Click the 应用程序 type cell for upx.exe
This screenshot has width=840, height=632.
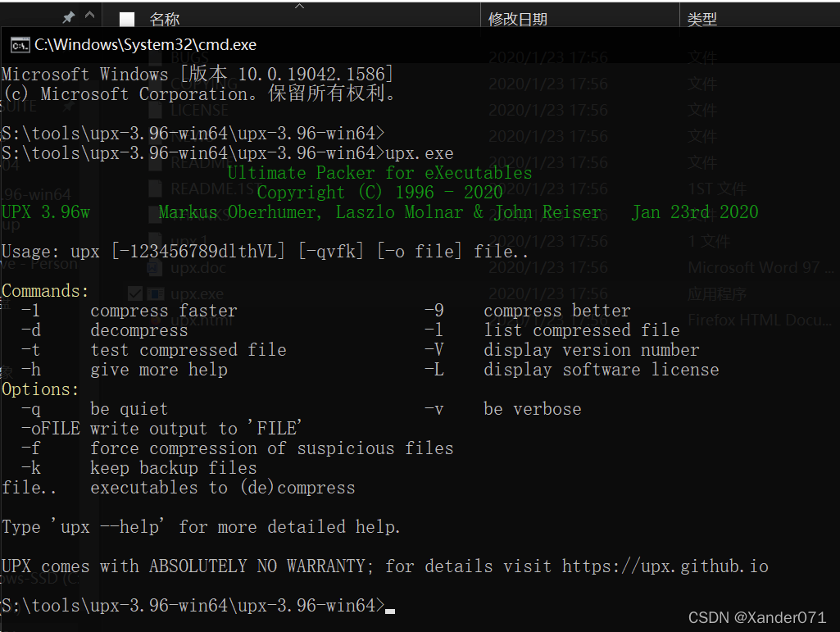(717, 293)
